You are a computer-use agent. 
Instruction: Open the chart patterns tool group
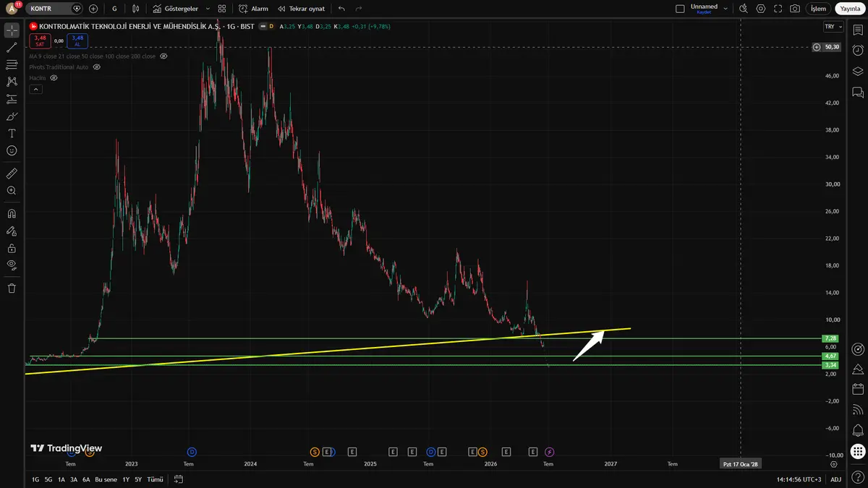click(x=12, y=82)
